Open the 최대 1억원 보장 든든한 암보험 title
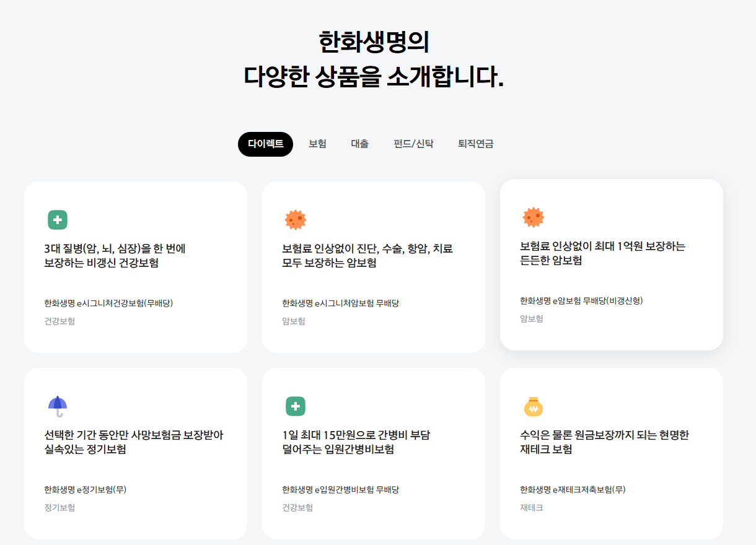Viewport: 756px width, 545px height. 603,253
